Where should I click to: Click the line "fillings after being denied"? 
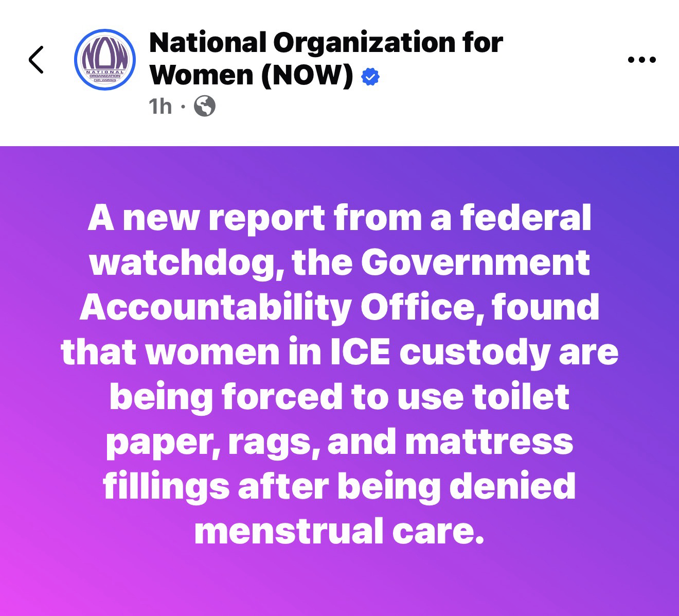coord(339,486)
